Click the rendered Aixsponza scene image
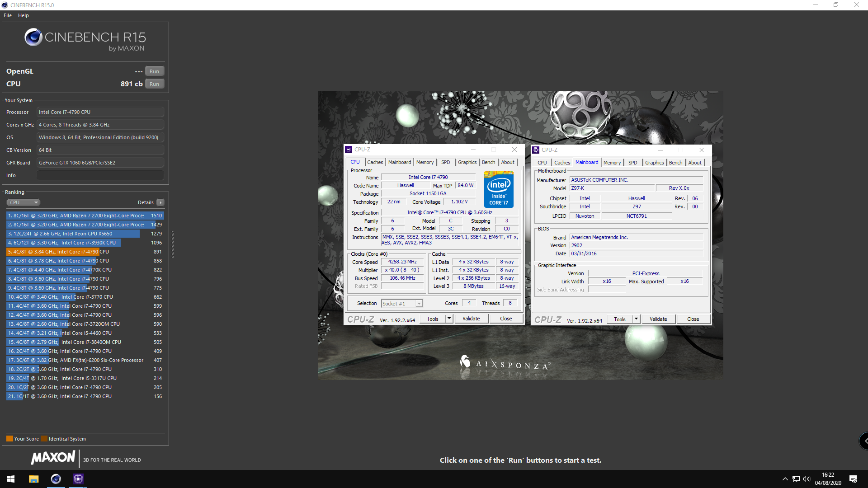Screen dimensions: 868x488 pos(520,235)
